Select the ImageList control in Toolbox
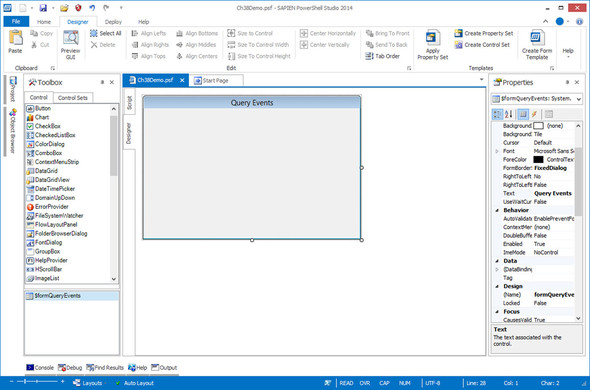Screen dimensions: 590x390 pos(43,279)
